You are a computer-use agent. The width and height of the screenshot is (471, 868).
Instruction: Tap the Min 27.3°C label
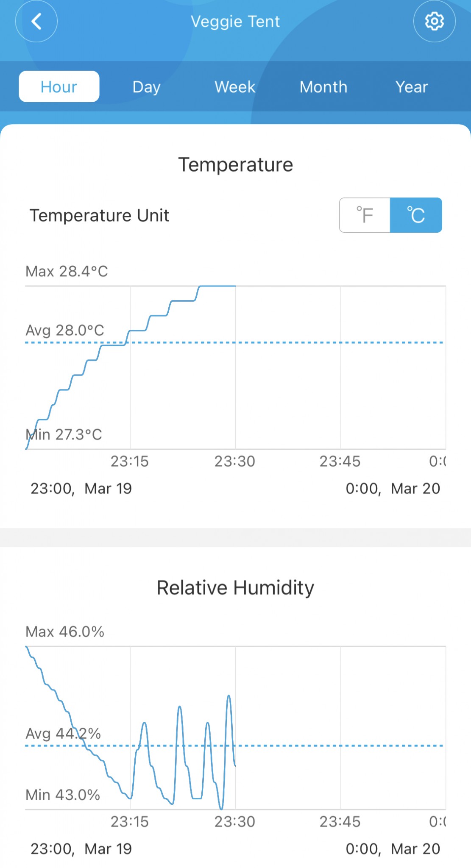tap(64, 434)
